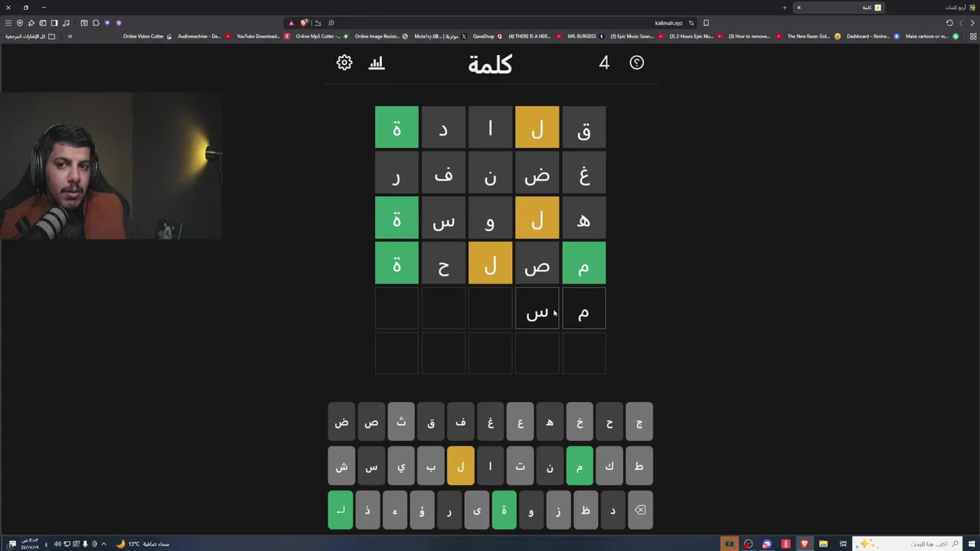Viewport: 980px width, 551px height.
Task: Open the Brave Shields lion icon
Action: click(304, 23)
